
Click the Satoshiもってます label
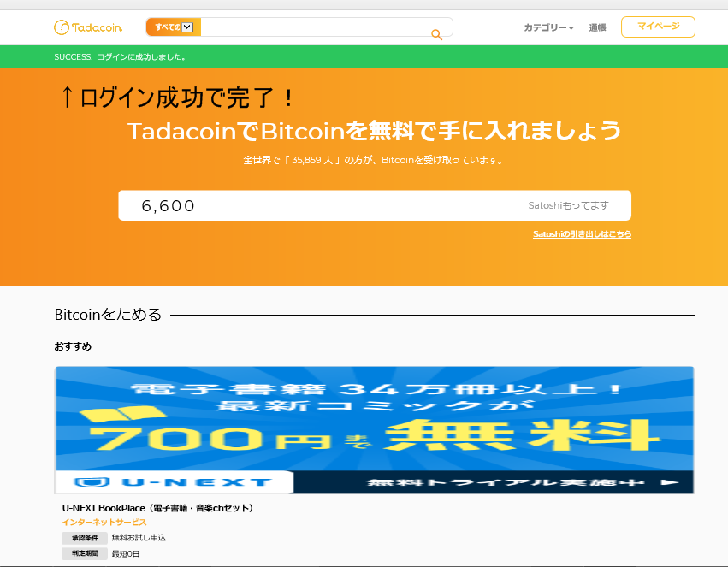coord(568,205)
